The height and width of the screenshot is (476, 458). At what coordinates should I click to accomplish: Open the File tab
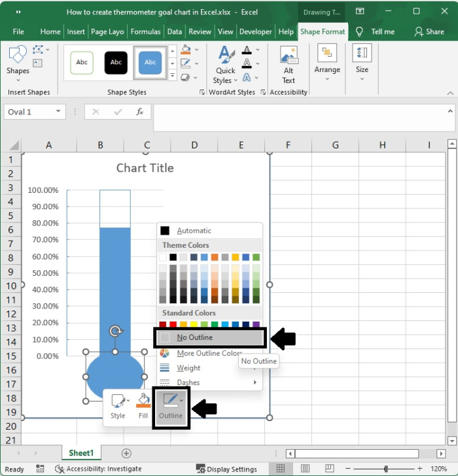pyautogui.click(x=18, y=31)
